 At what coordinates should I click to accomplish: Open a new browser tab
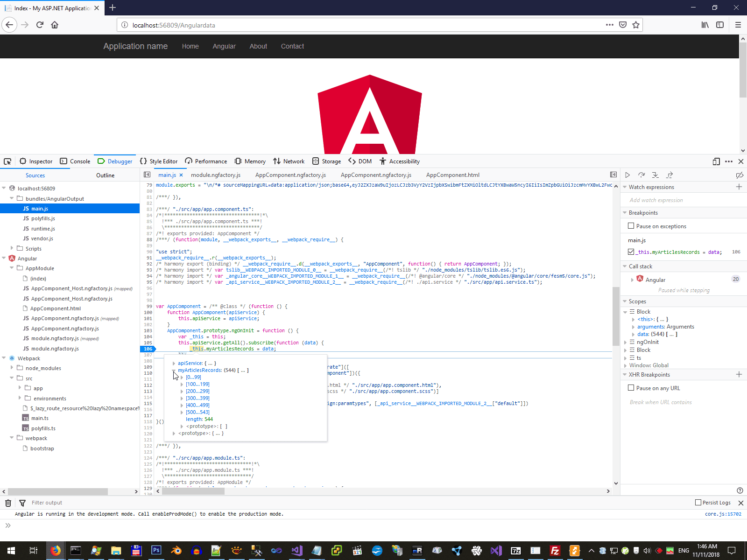click(x=113, y=7)
